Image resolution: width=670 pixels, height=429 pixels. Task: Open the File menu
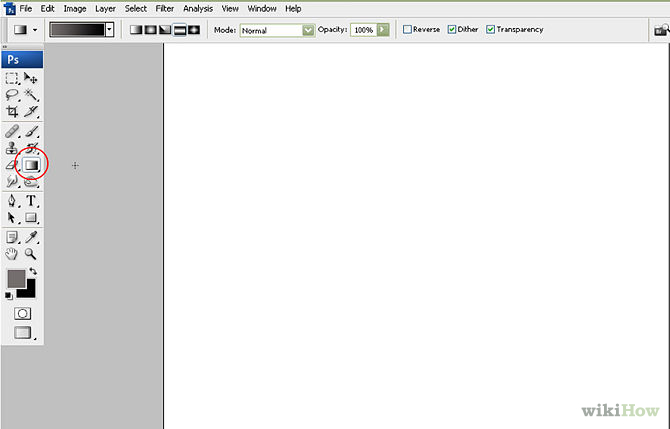(26, 9)
